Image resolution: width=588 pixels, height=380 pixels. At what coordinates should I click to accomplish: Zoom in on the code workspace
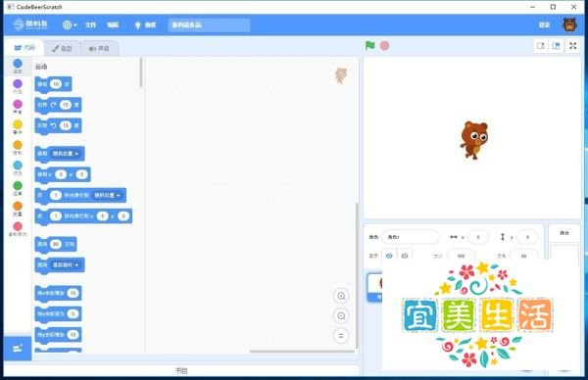tap(341, 296)
